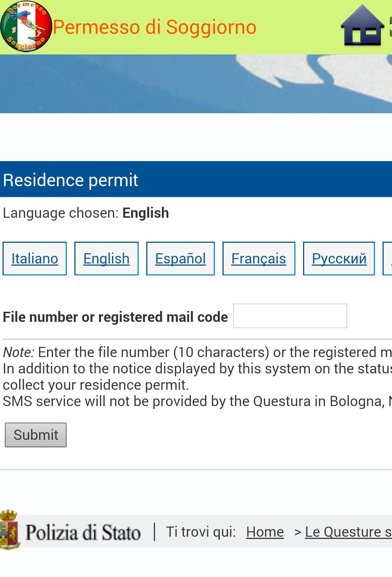The height and width of the screenshot is (577, 392).
Task: Go to the house Home icon
Action: [362, 26]
